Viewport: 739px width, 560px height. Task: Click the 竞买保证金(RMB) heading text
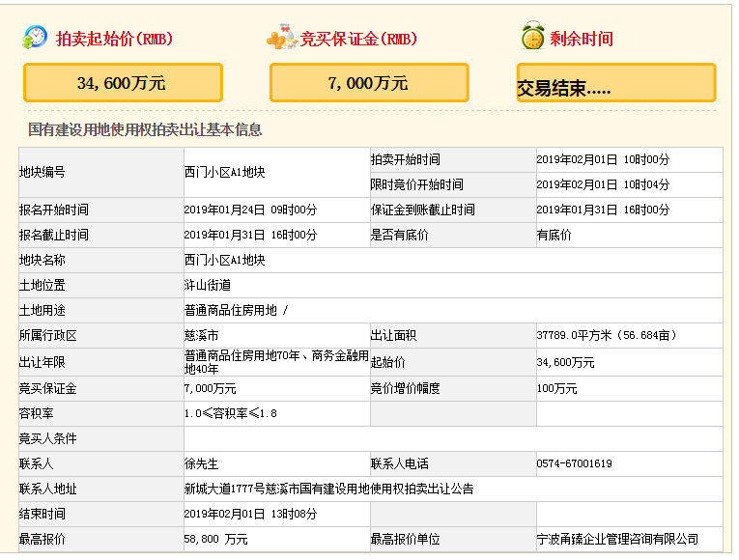pyautogui.click(x=358, y=40)
